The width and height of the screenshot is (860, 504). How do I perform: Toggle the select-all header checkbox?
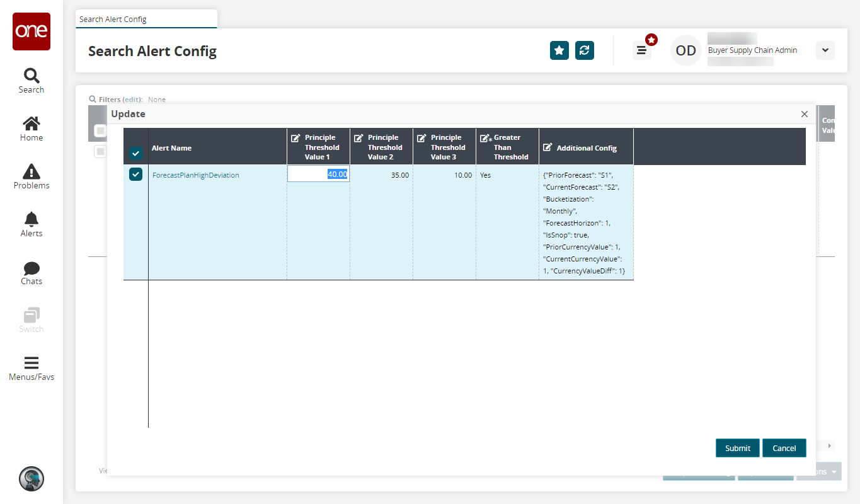(x=136, y=153)
